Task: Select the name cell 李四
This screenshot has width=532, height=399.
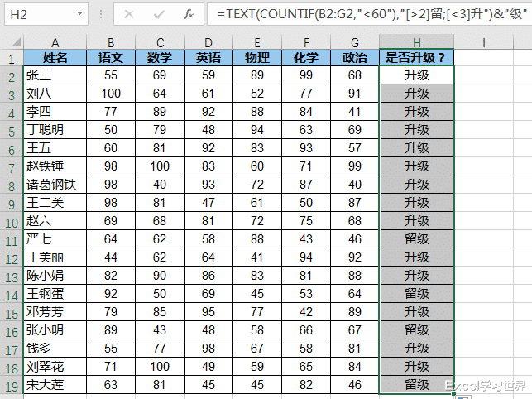Action: (x=55, y=112)
